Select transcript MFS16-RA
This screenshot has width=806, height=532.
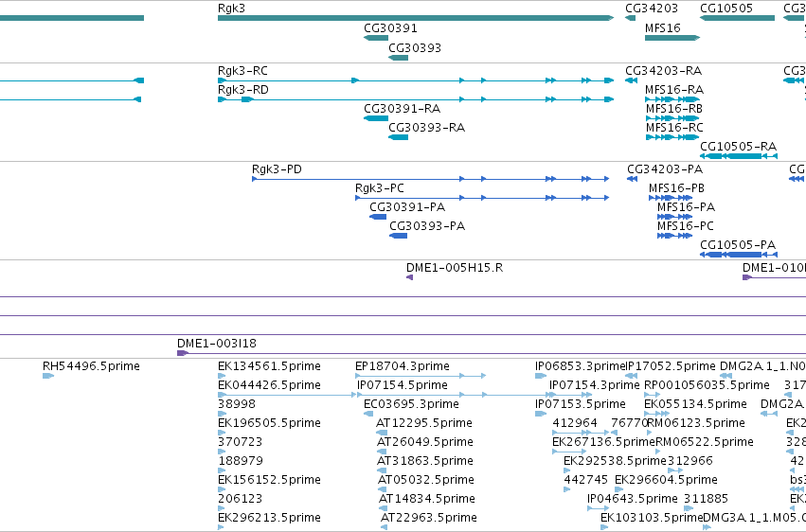[672, 99]
